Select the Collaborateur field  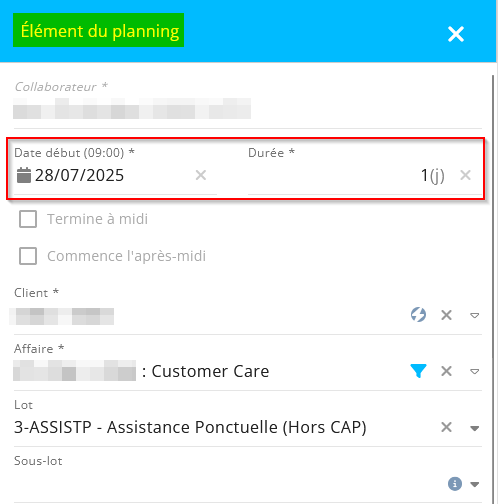pos(248,108)
